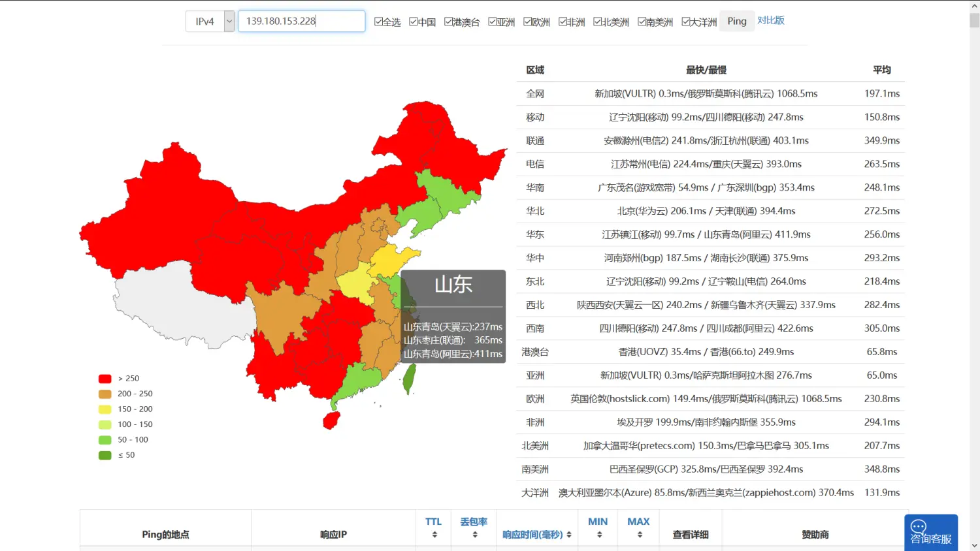Open the IPv4 protocol dropdown
980x551 pixels.
229,22
